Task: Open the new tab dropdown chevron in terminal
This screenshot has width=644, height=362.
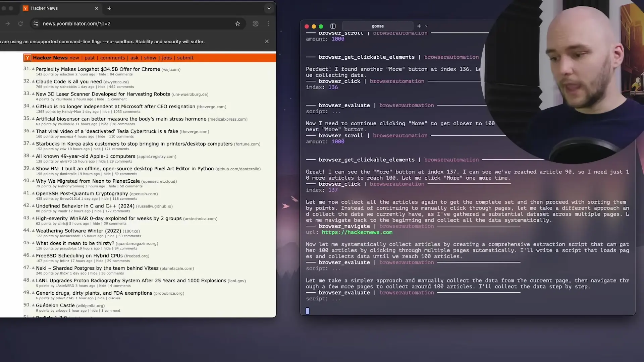Action: coord(426,26)
